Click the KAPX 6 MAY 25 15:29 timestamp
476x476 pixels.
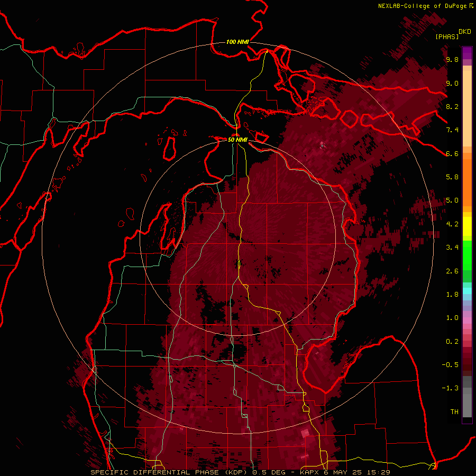click(345, 472)
